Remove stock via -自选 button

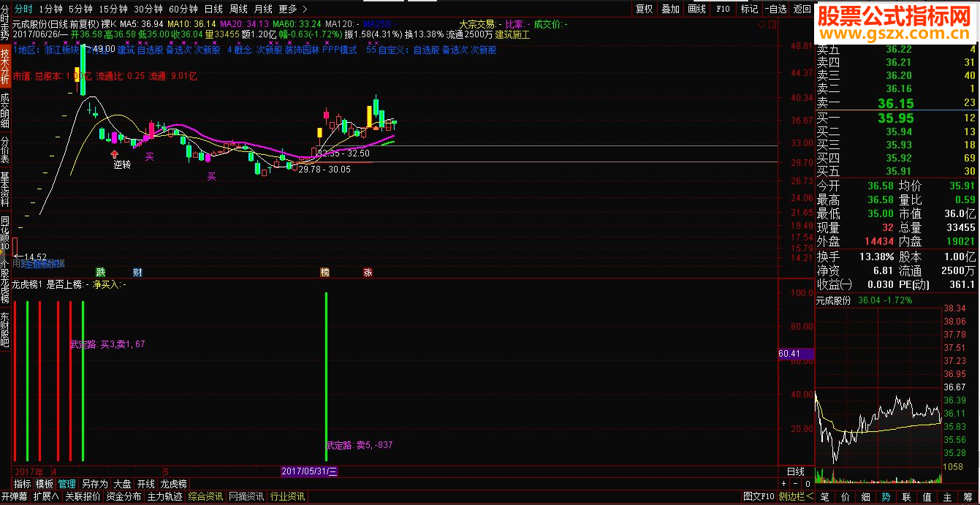[x=775, y=9]
